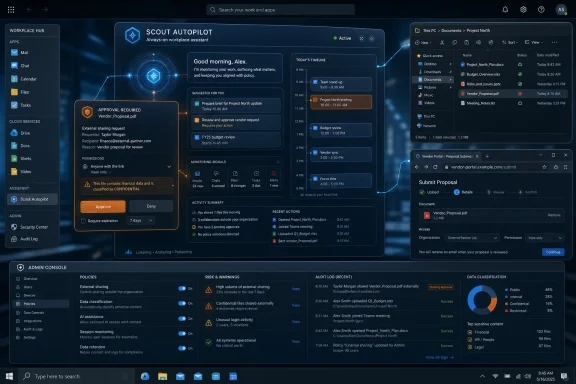Click the search your work and apps field
The height and width of the screenshot is (384, 576).
(281, 10)
